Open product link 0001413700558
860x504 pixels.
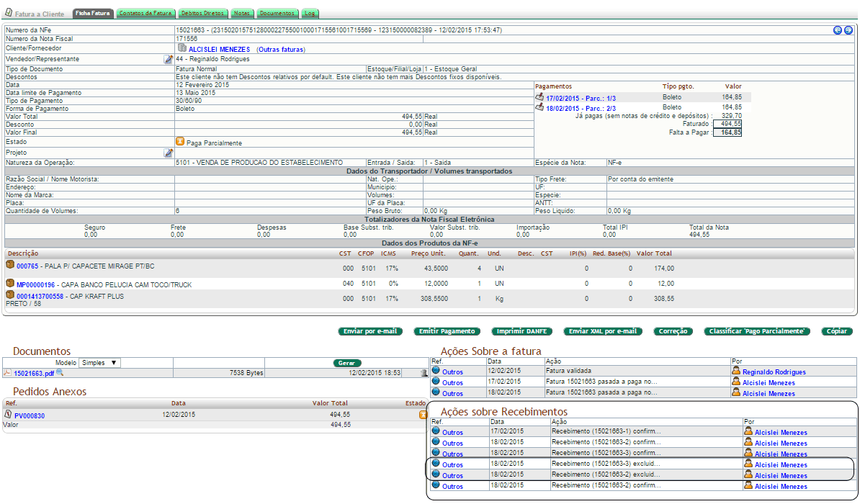(40, 296)
